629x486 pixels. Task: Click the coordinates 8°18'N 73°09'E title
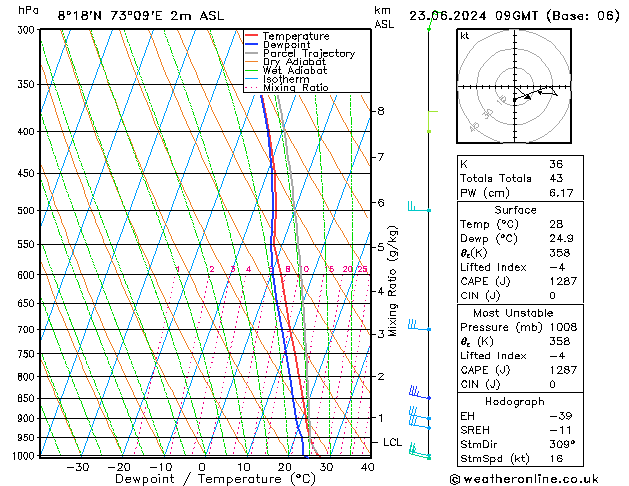pyautogui.click(x=141, y=16)
